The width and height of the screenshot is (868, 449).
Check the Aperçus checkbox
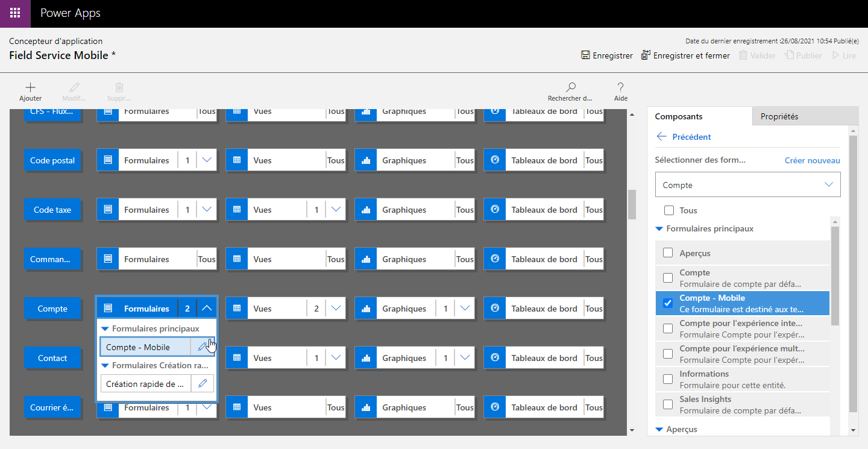pos(668,253)
